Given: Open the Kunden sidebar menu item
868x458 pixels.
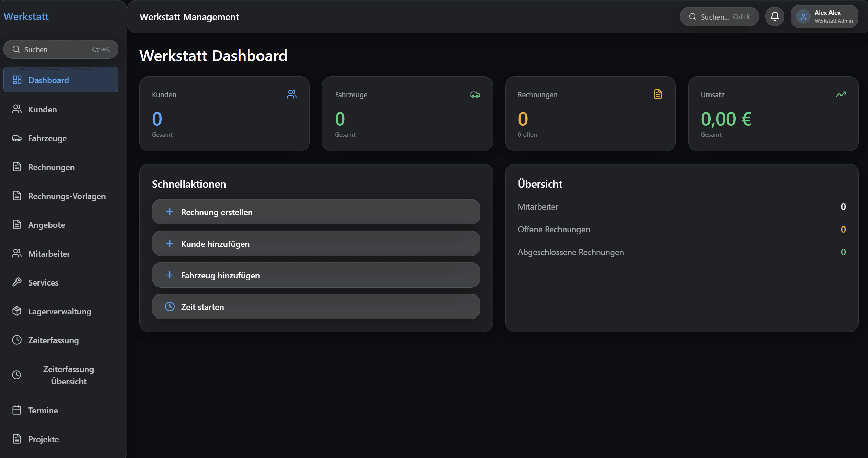Looking at the screenshot, I should pyautogui.click(x=42, y=109).
